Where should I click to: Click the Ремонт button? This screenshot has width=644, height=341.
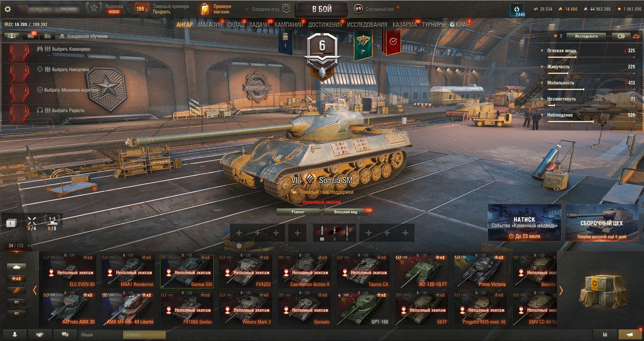pos(298,212)
